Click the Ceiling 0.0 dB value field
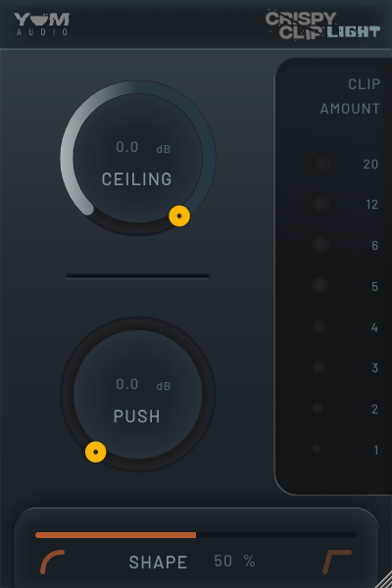 tap(143, 147)
